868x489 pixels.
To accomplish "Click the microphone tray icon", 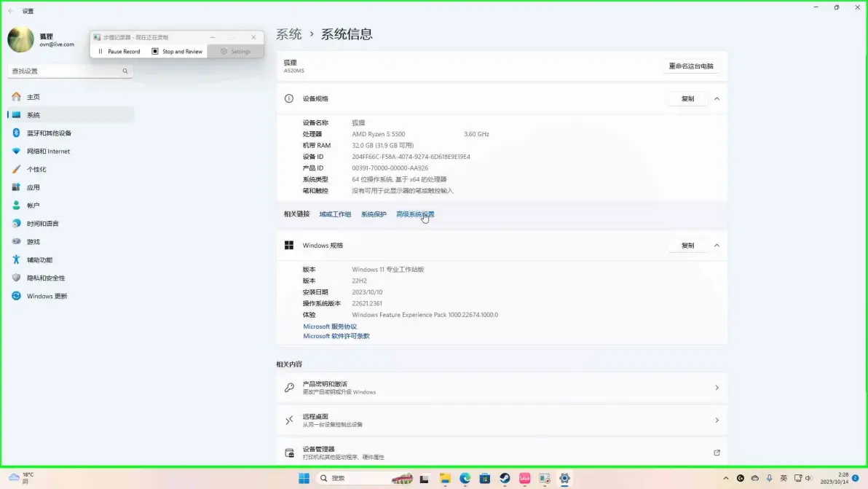I will (769, 479).
